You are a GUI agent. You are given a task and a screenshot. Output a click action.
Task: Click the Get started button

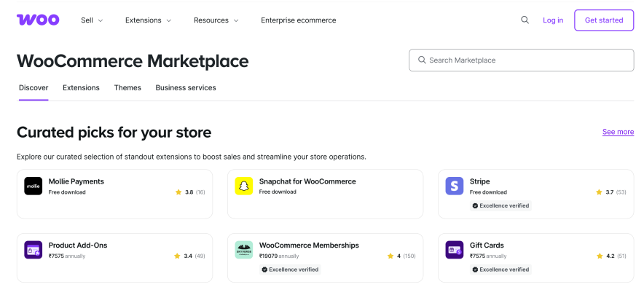(x=604, y=20)
